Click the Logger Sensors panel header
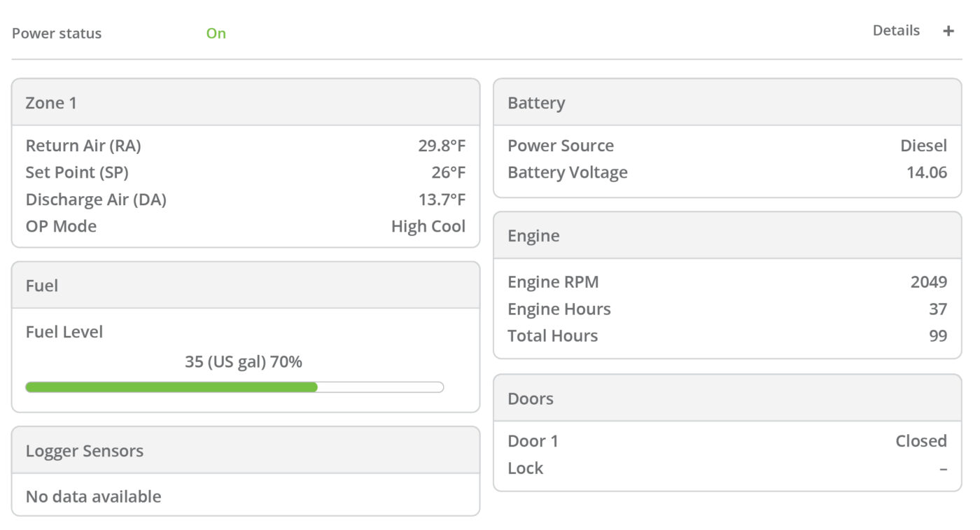Viewport: 980px width, 530px height. (x=246, y=451)
